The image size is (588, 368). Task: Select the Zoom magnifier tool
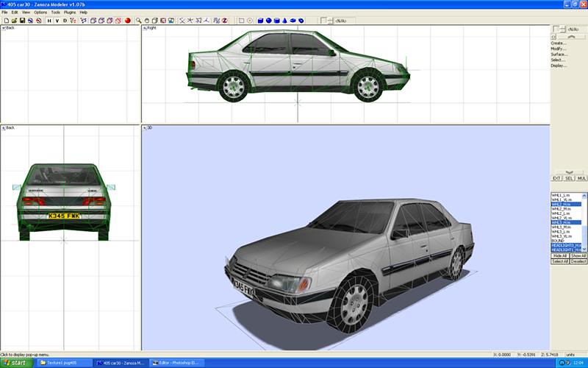tap(138, 21)
